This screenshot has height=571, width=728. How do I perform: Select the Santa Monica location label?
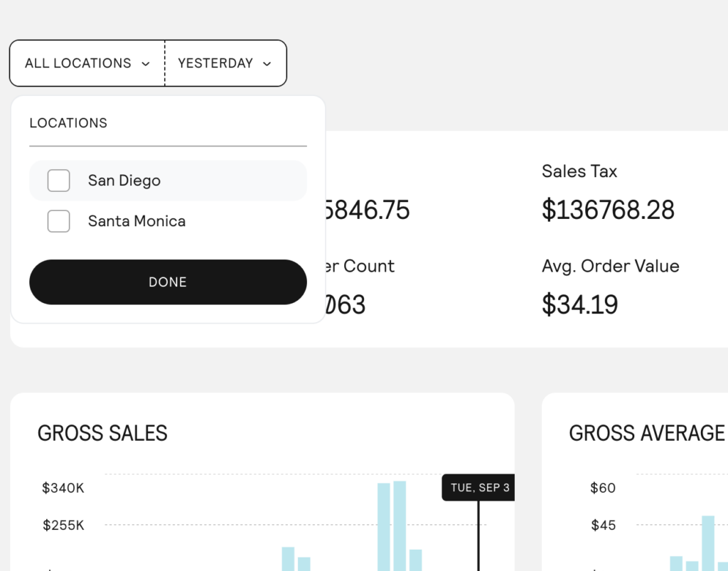point(136,221)
